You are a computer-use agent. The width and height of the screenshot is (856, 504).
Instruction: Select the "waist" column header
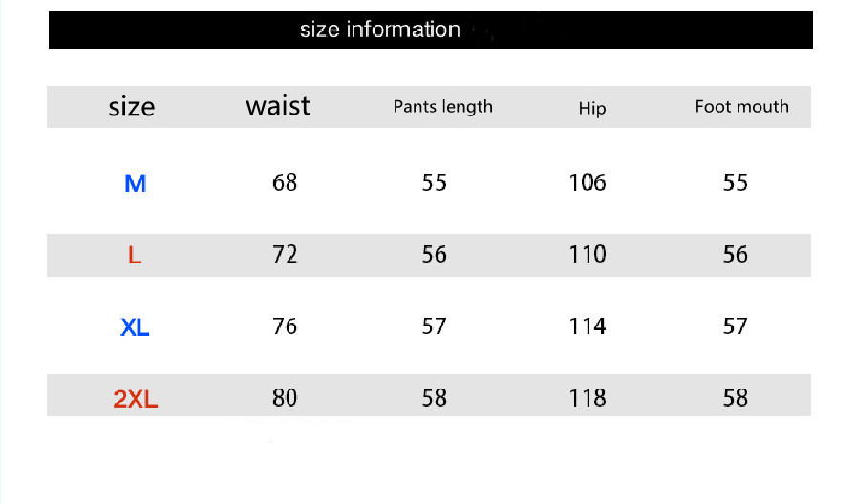coord(278,105)
